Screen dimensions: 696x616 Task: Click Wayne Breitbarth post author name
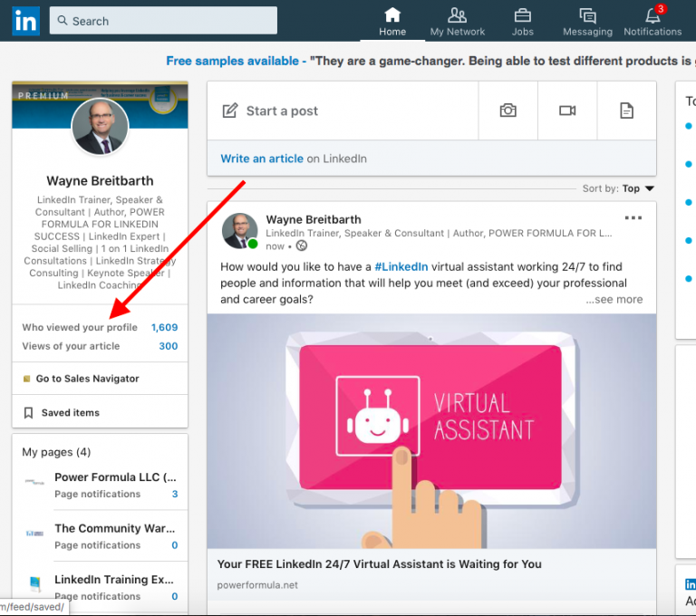[314, 220]
